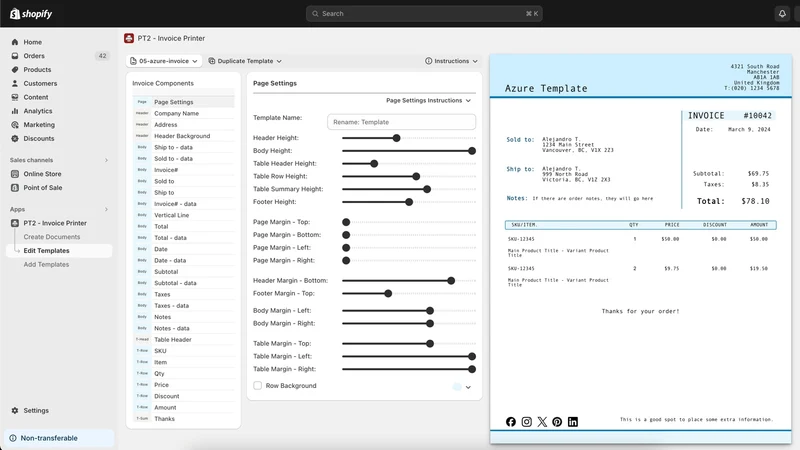Click the Header Height slider handle

(396, 138)
